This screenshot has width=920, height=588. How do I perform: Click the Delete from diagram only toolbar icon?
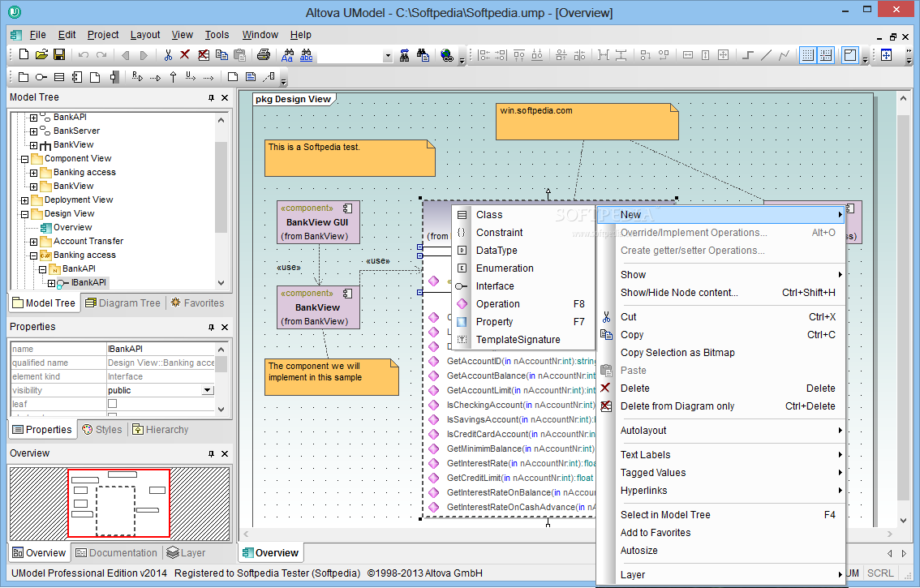point(203,55)
